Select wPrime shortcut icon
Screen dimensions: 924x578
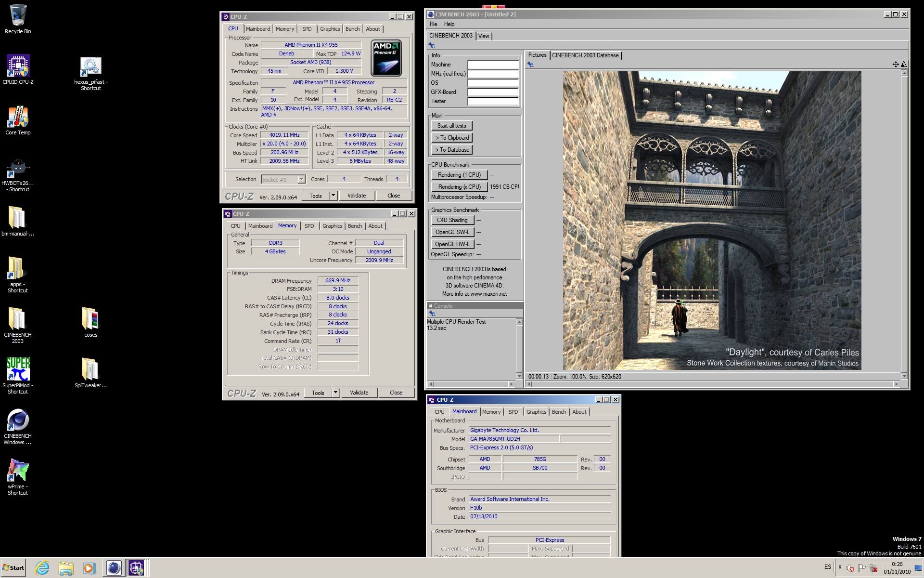(18, 477)
